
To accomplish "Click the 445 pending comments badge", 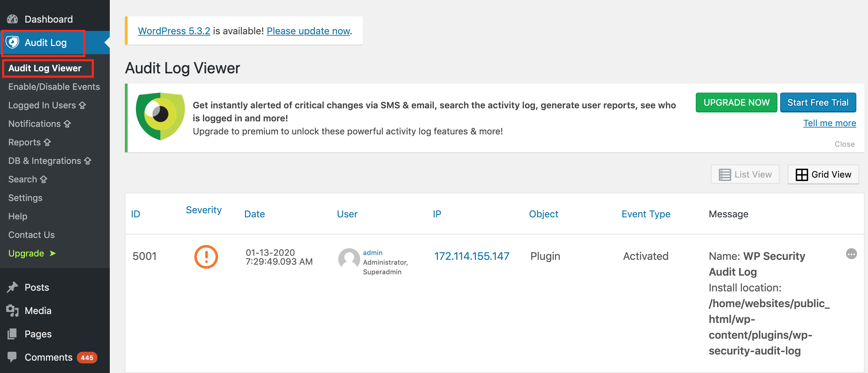I will tap(87, 358).
